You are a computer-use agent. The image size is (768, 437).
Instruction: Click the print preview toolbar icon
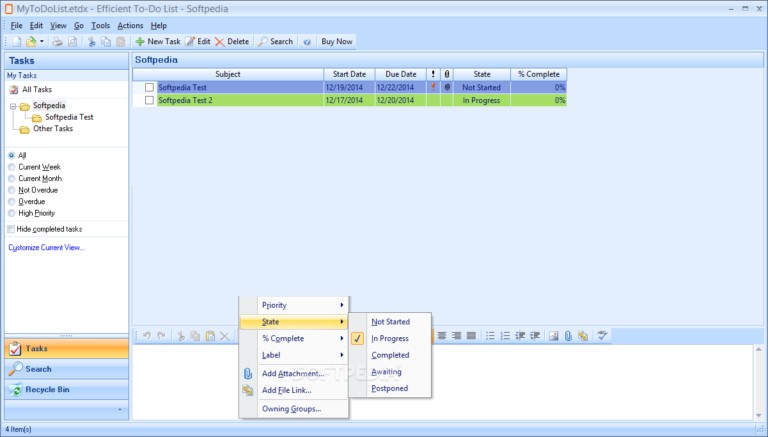[72, 42]
